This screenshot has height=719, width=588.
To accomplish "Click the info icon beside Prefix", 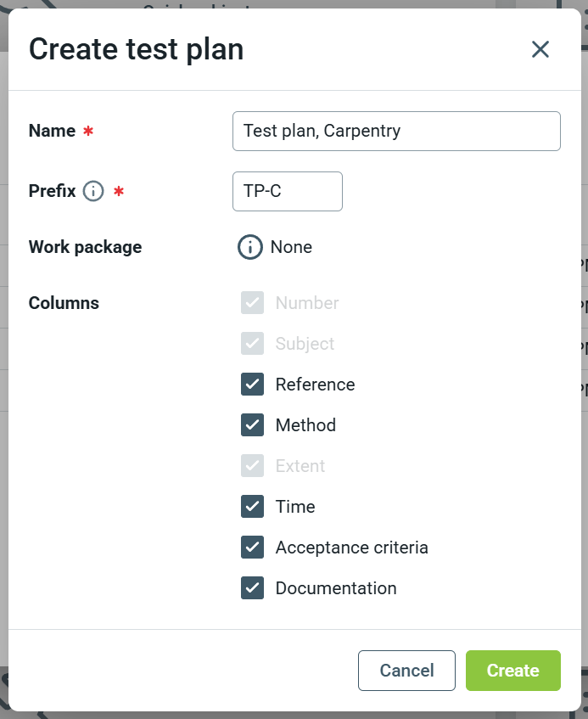I will coord(93,191).
